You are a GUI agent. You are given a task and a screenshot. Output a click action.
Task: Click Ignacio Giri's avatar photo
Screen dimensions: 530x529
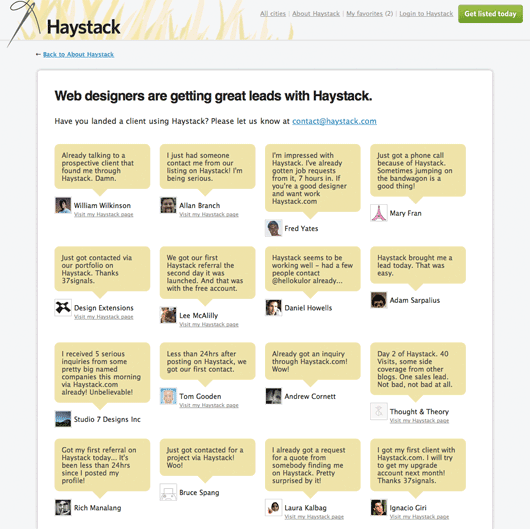[x=379, y=508]
